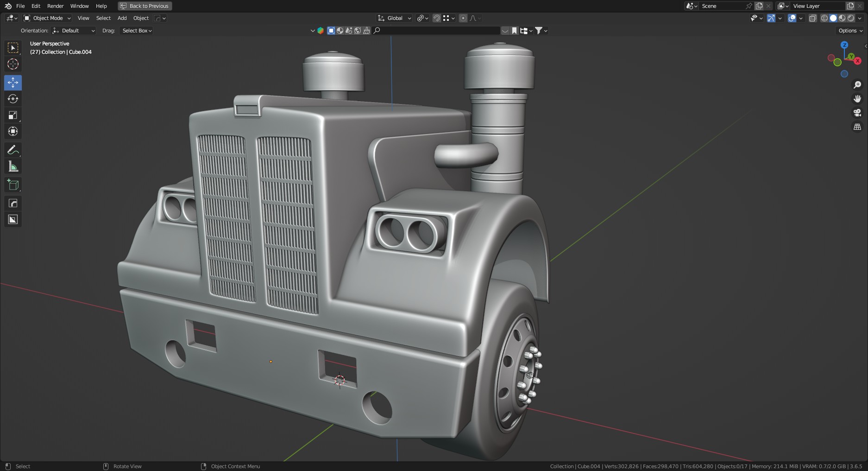
Task: Expand Options dropdown
Action: tap(851, 31)
